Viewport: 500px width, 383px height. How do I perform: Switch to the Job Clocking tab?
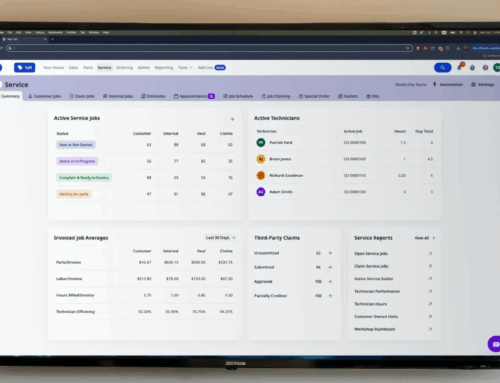coord(276,96)
